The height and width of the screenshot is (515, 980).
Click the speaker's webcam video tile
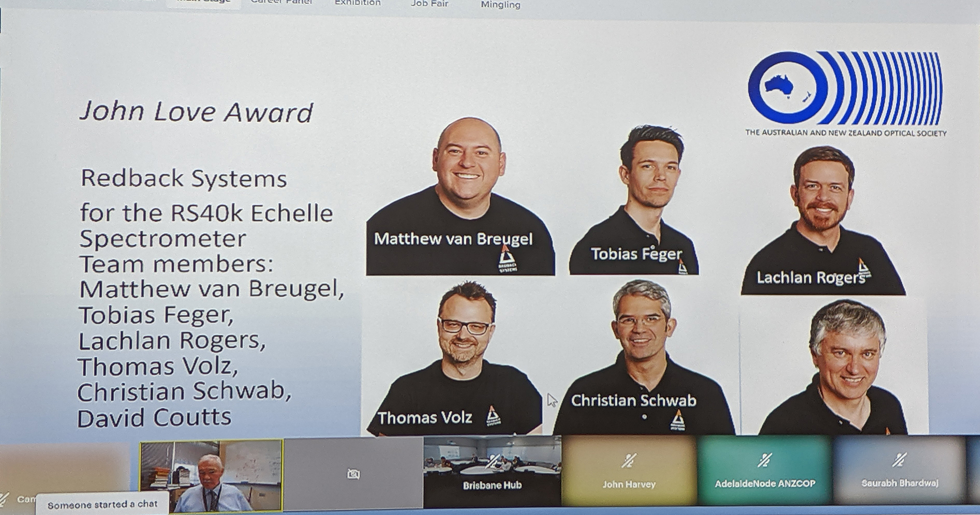pos(212,475)
